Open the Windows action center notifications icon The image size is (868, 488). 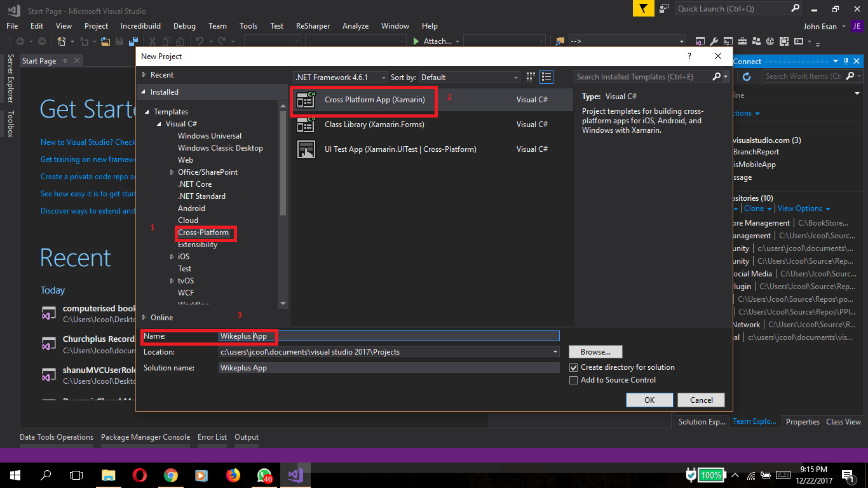[x=848, y=475]
